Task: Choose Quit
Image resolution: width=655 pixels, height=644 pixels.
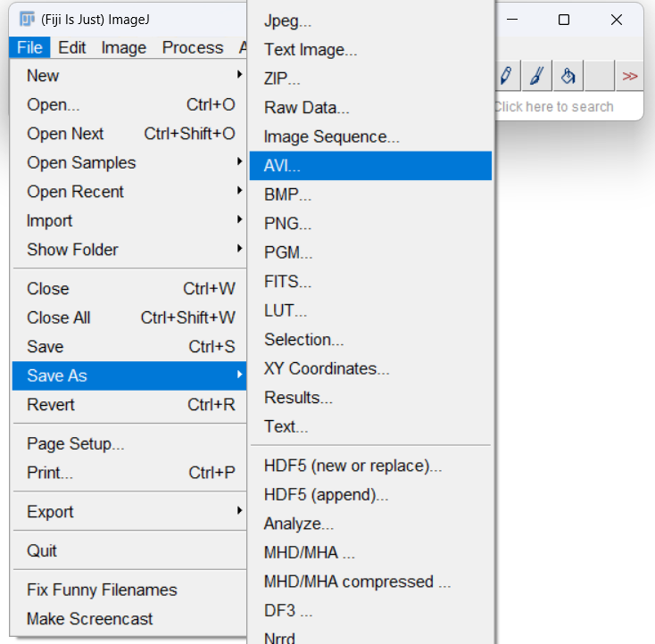Action: coord(129,550)
